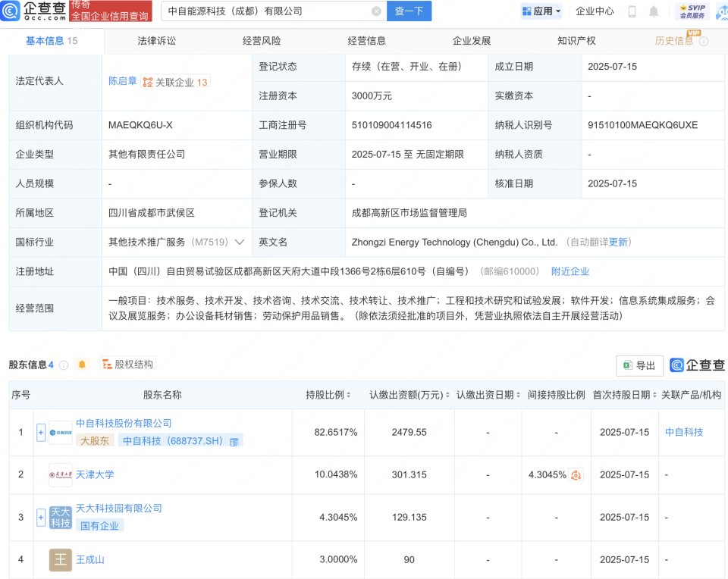
Task: Click stock info icon after 688737.SH
Action: pos(234,442)
